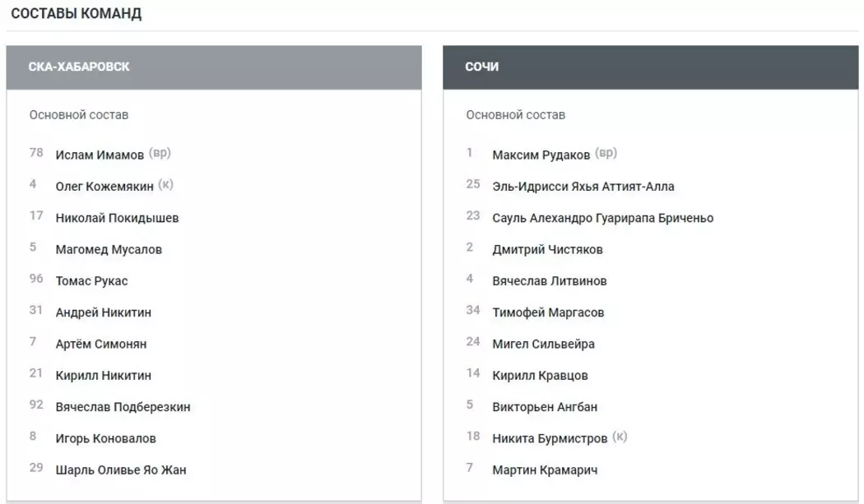Open Тимофей Маргасов player page
The image size is (864, 504).
(548, 313)
